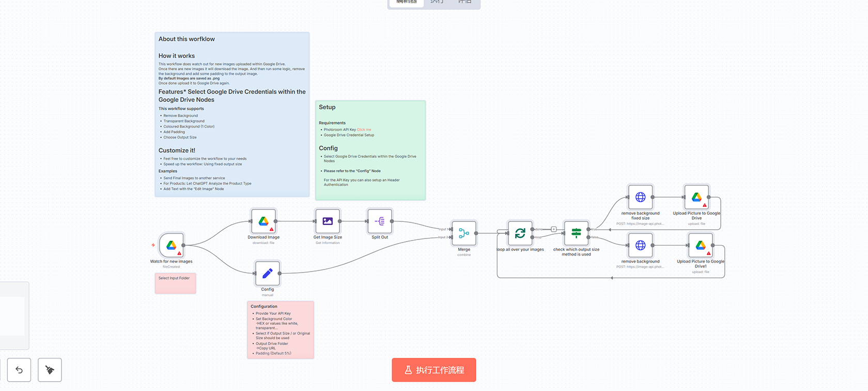Click the undo arrow button
868x391 pixels.
click(19, 370)
